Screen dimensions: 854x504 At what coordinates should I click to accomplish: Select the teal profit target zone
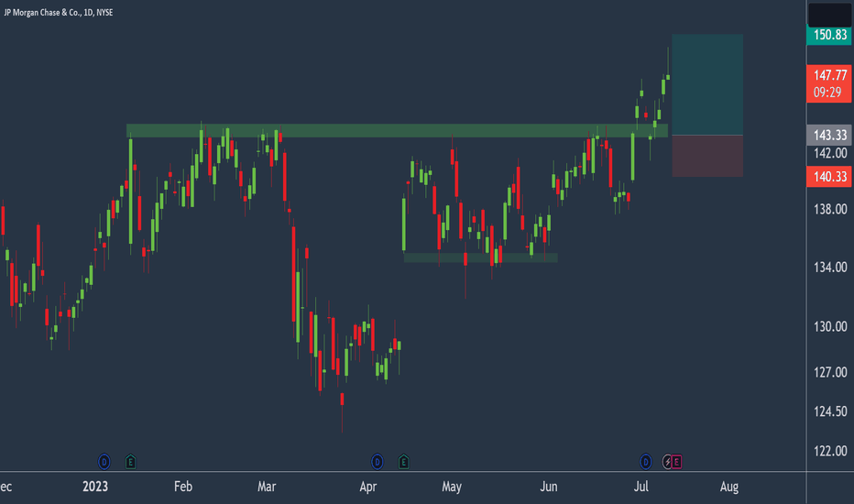[x=707, y=84]
